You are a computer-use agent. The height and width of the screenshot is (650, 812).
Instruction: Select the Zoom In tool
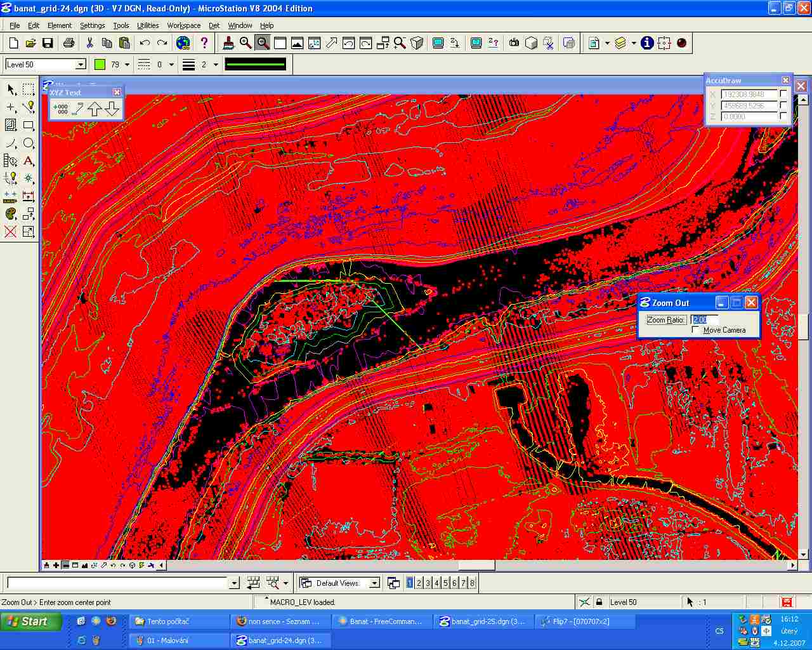(246, 43)
